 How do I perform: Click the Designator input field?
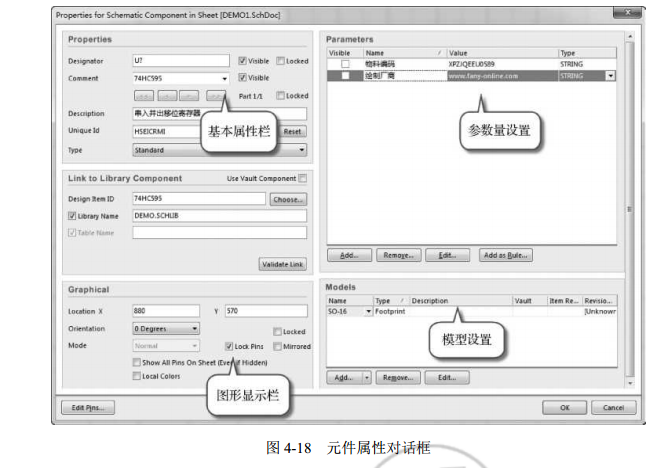181,61
